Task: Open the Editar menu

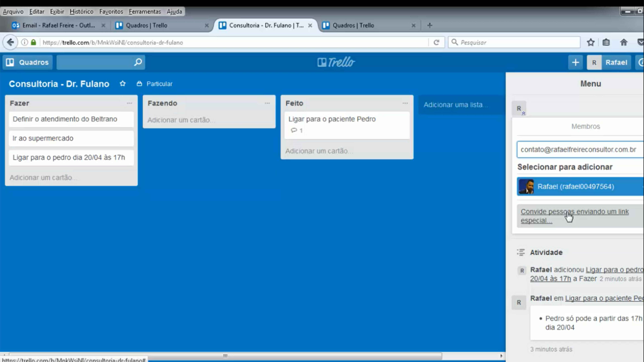Action: (x=37, y=12)
